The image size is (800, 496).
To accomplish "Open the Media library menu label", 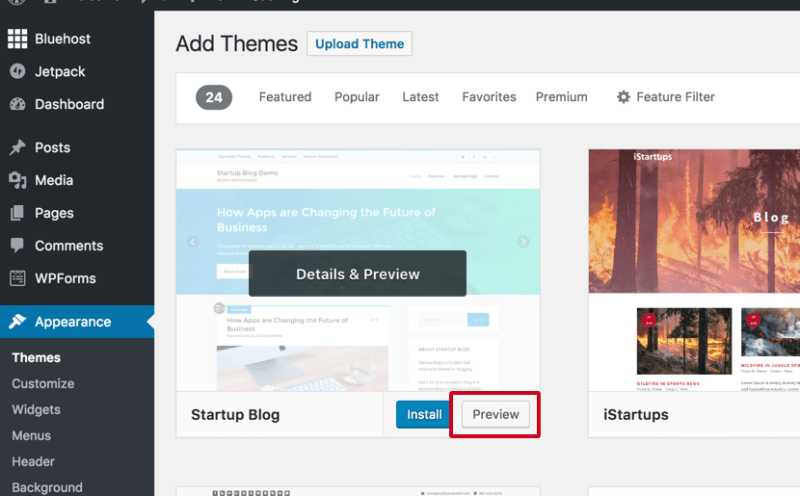I will click(x=54, y=180).
